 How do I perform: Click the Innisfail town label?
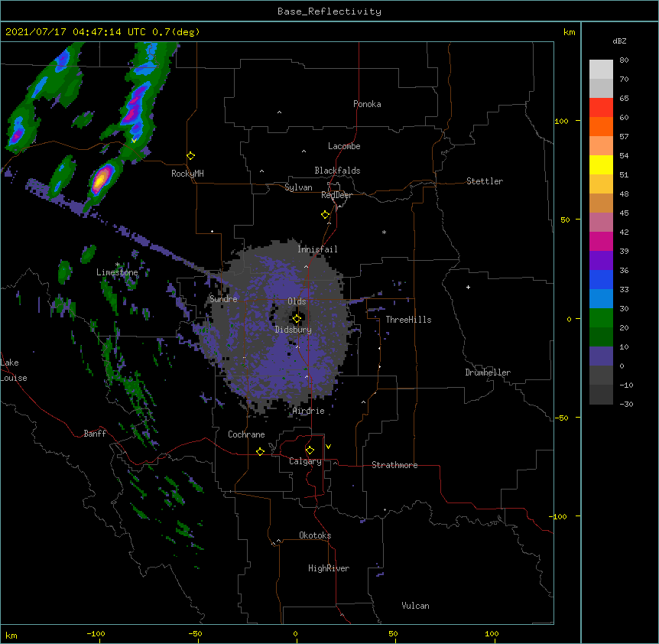click(x=317, y=249)
